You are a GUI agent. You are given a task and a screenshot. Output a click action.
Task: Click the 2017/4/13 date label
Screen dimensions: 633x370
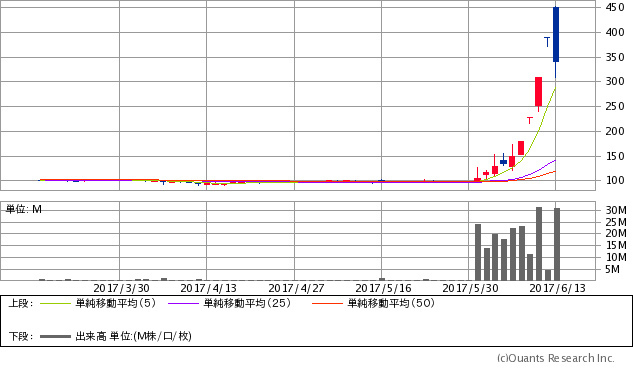click(x=208, y=288)
